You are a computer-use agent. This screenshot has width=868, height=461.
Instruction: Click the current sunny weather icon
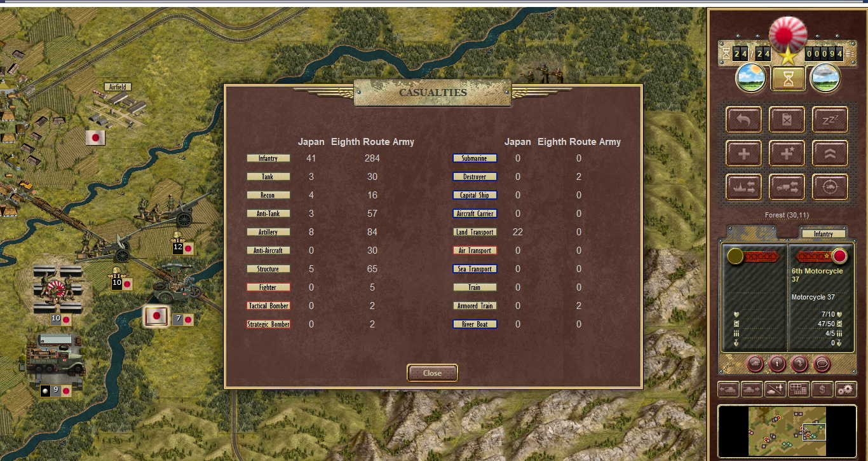[x=750, y=78]
